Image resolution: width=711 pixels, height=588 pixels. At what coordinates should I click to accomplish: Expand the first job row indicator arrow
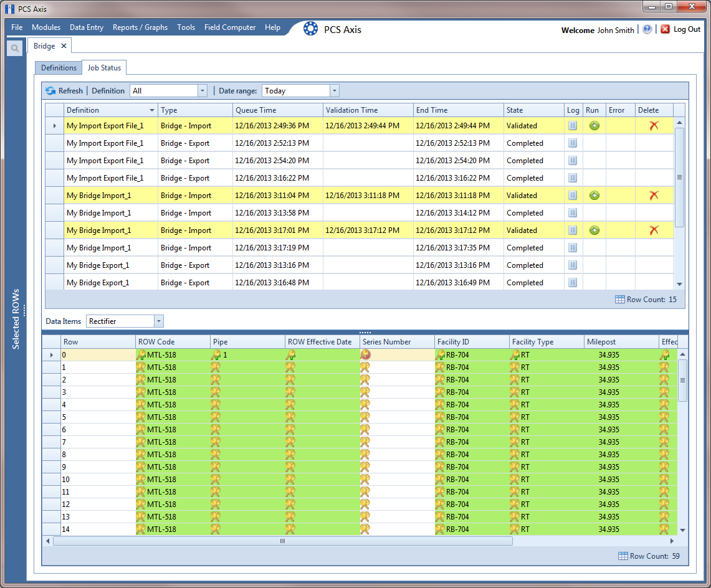coord(55,126)
